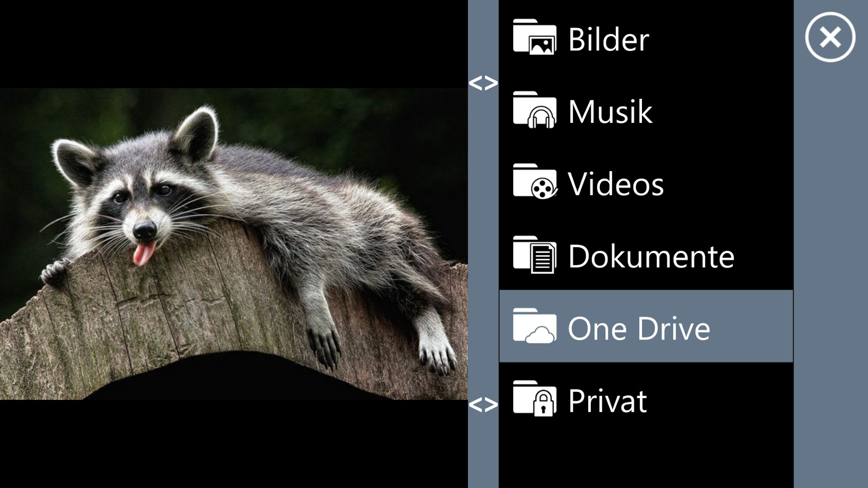Open the Privat locked folder icon
Screen dimensions: 868x488
coord(535,398)
